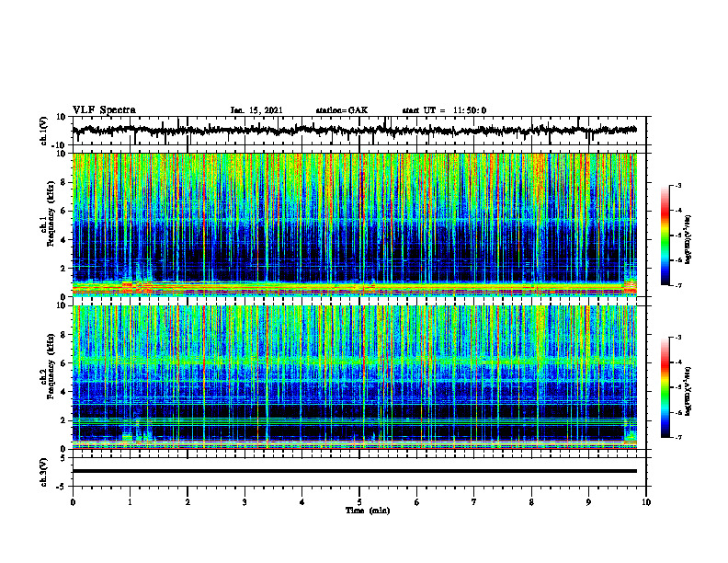Click the ch.1 color scale bar
The height and width of the screenshot is (563, 728).
(x=665, y=236)
